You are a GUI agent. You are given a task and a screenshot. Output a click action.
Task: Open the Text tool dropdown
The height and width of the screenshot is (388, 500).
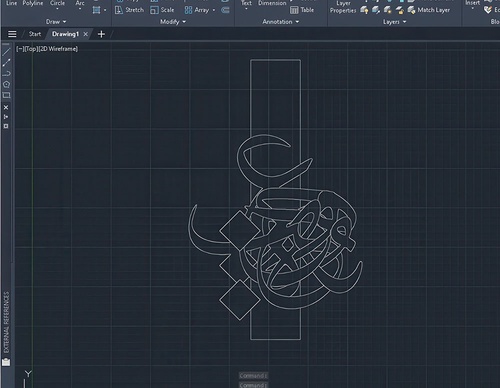click(x=246, y=9)
